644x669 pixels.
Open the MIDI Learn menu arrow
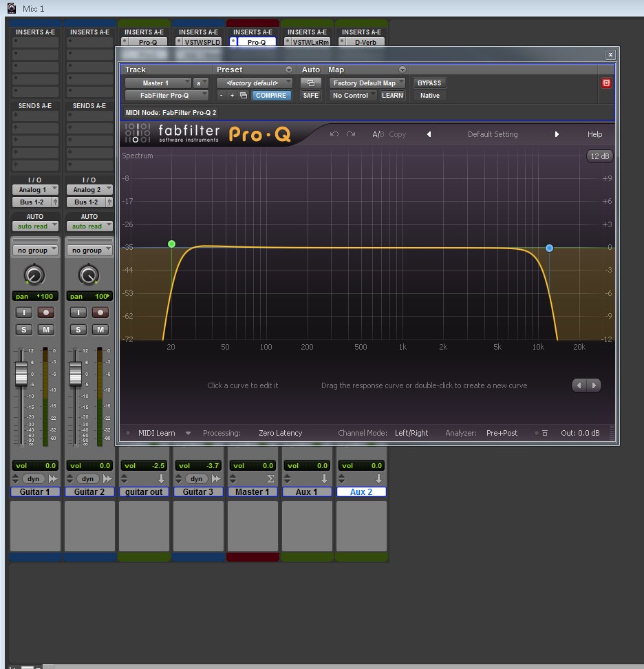point(188,433)
